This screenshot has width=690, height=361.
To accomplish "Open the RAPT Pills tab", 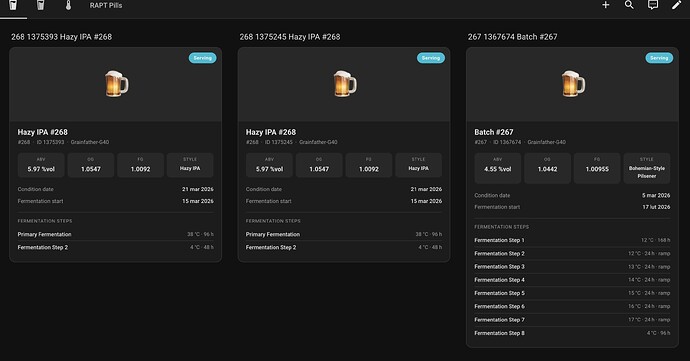I will [106, 5].
